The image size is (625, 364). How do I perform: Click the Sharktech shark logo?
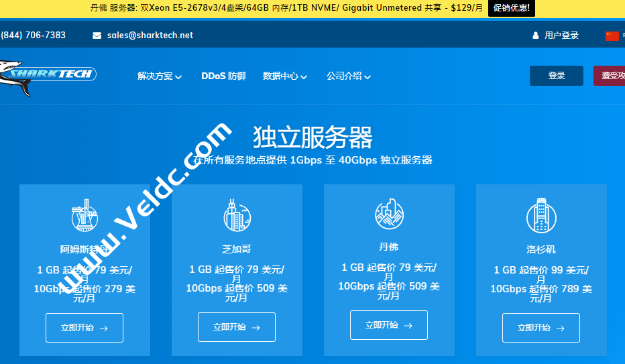coord(47,77)
